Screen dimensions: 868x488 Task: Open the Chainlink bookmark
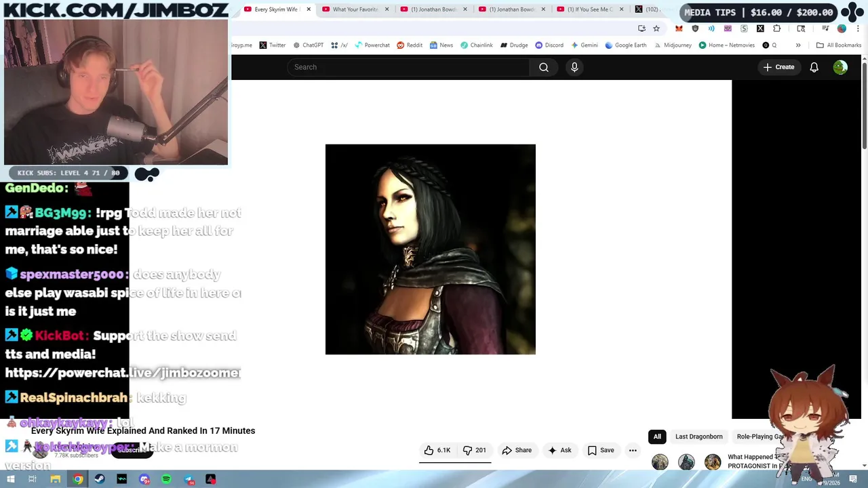pyautogui.click(x=477, y=45)
